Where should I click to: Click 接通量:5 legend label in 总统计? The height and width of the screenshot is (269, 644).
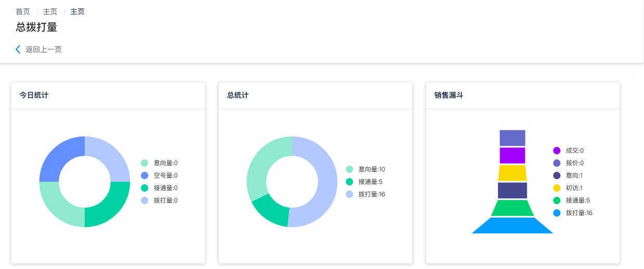pos(370,182)
